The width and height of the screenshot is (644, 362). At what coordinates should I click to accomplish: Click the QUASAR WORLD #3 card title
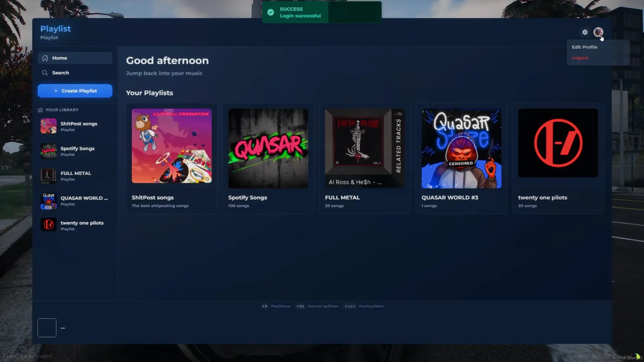(450, 198)
